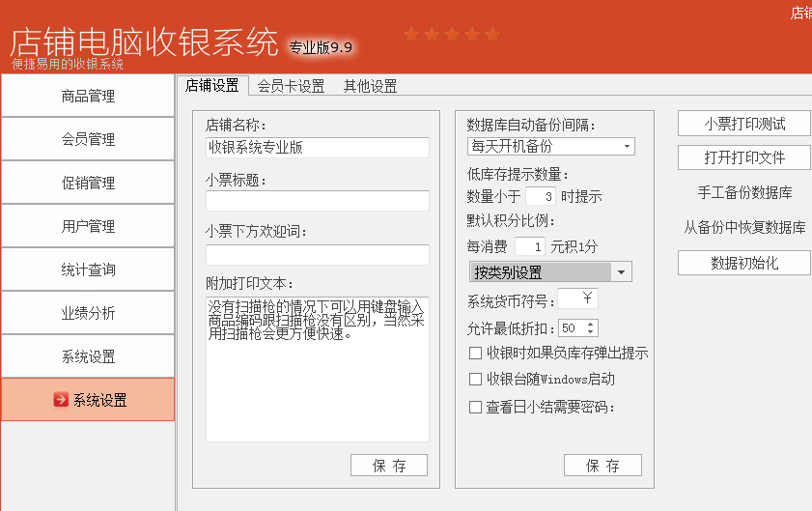
Task: Click the 系统货币符号 text box
Action: (577, 298)
